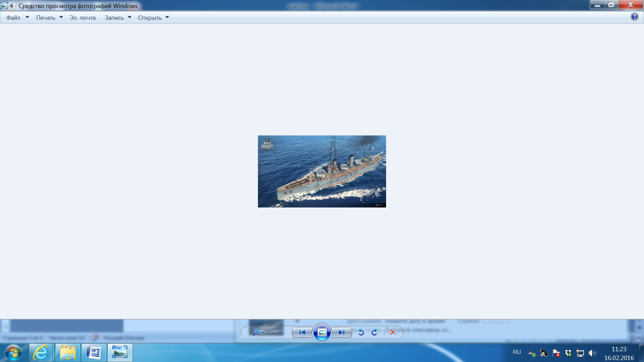Open the network connection tray icon
The height and width of the screenshot is (362, 644).
click(580, 353)
